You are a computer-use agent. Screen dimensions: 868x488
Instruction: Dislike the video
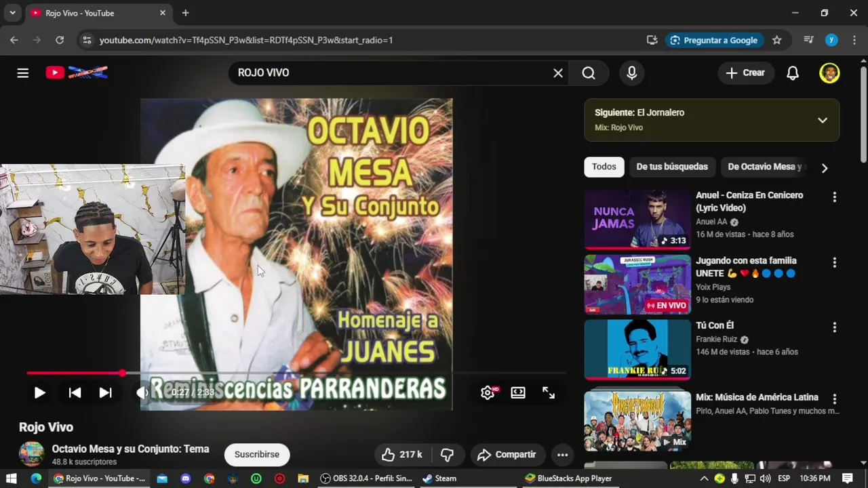click(x=448, y=455)
